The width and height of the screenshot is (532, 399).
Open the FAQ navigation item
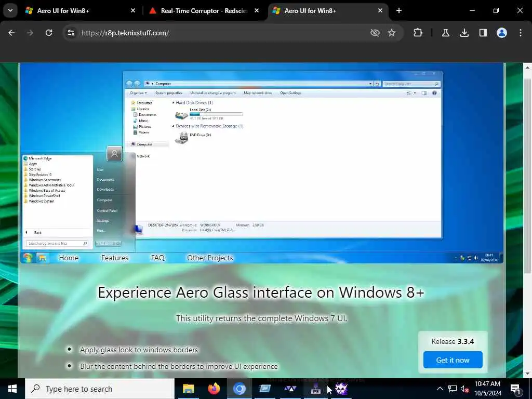coord(158,258)
